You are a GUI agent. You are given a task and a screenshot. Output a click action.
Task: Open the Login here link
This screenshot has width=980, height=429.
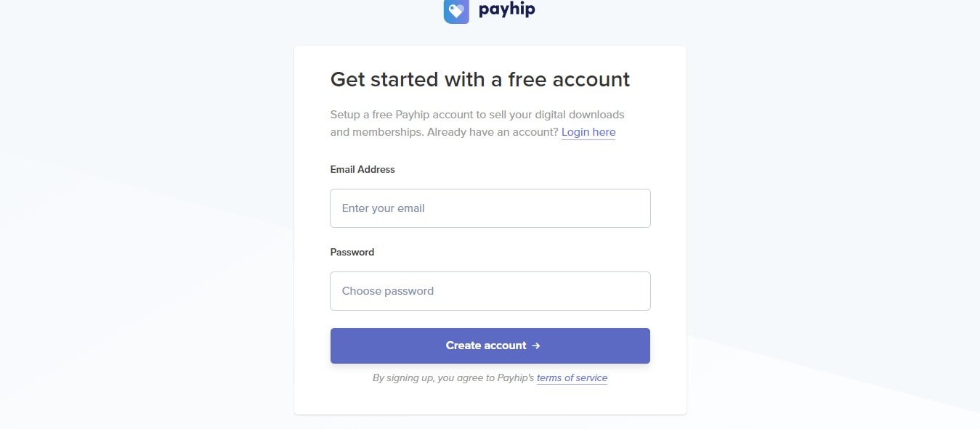(588, 132)
